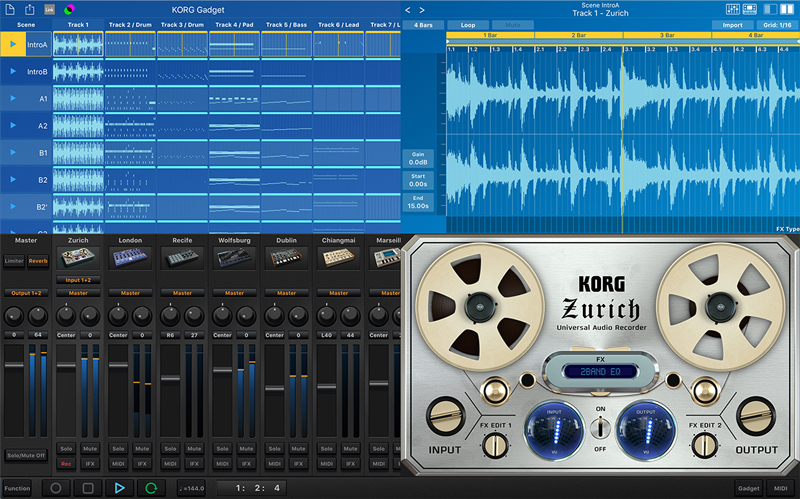This screenshot has width=800, height=499.
Task: Play the B2 scene
Action: 13,180
